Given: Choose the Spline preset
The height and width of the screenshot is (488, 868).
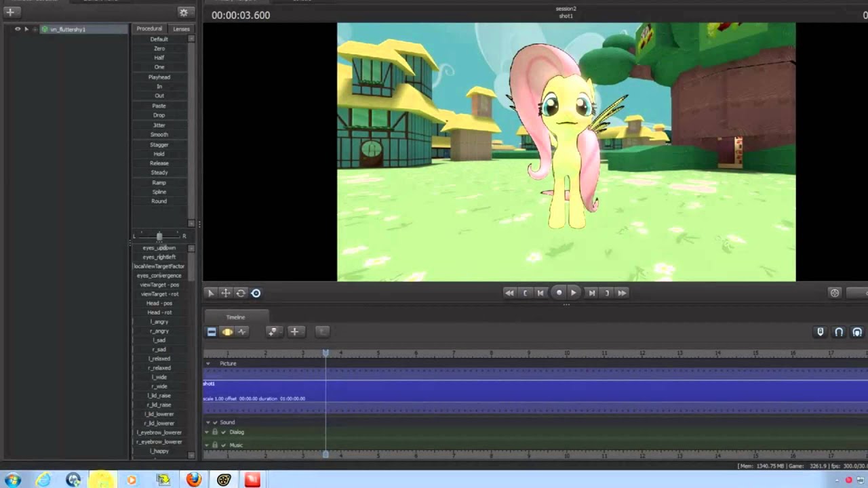Looking at the screenshot, I should [159, 192].
